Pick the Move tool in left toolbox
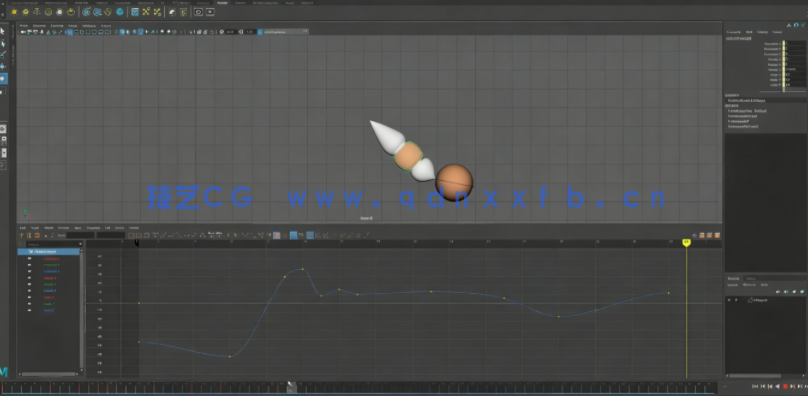The height and width of the screenshot is (396, 808). [3, 67]
